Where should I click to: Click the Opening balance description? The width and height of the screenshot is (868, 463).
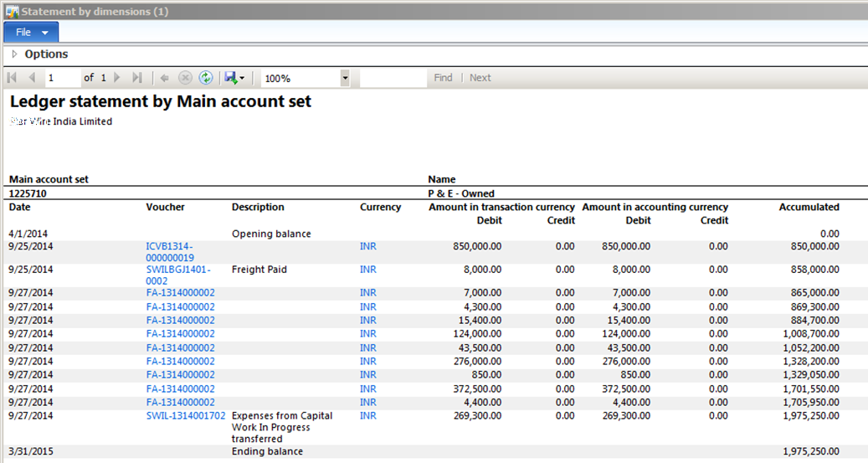(271, 234)
